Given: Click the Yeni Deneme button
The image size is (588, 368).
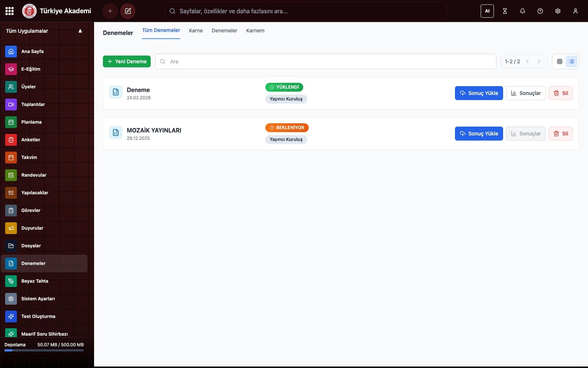Looking at the screenshot, I should click(x=127, y=61).
